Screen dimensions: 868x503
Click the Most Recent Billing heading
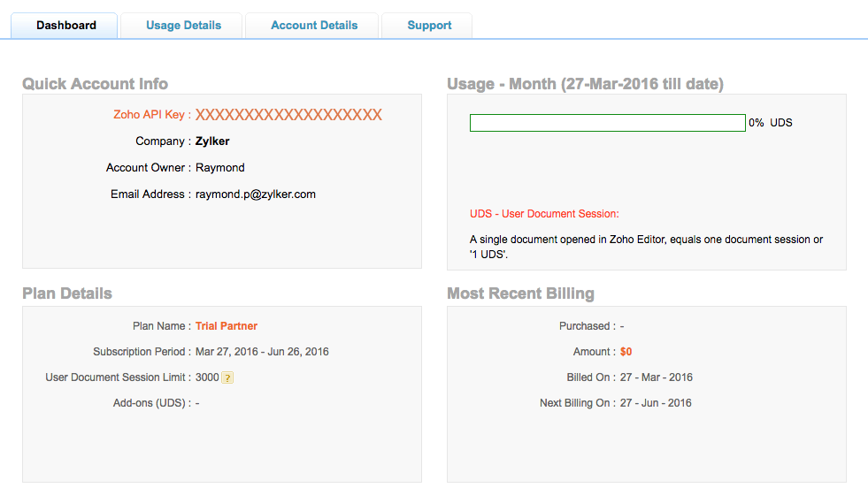pyautogui.click(x=520, y=293)
